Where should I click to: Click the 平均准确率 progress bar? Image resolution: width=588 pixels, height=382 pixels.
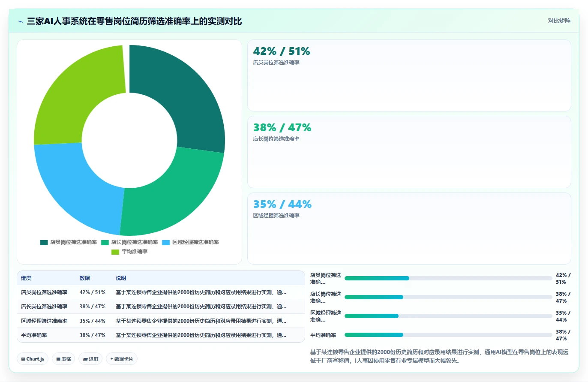[x=448, y=335]
